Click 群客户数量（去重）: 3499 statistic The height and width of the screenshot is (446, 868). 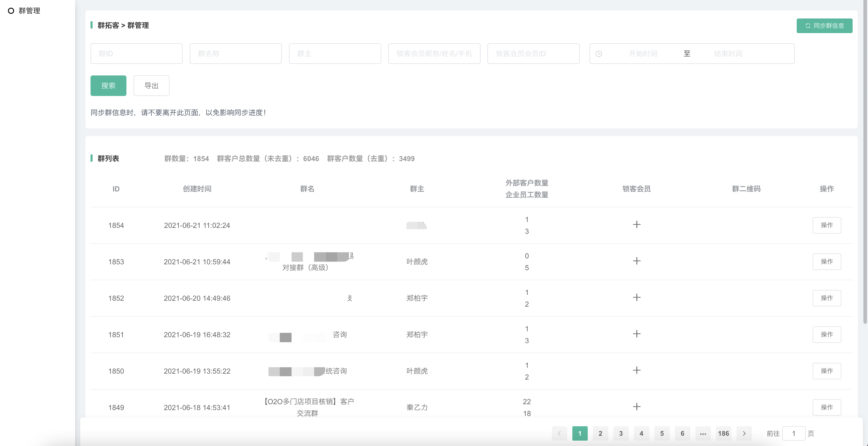[x=371, y=158]
